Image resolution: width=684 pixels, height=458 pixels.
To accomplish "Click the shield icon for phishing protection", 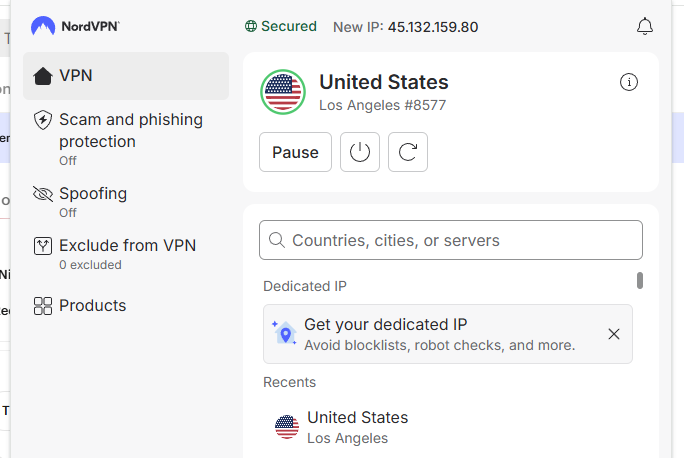I will [x=43, y=120].
